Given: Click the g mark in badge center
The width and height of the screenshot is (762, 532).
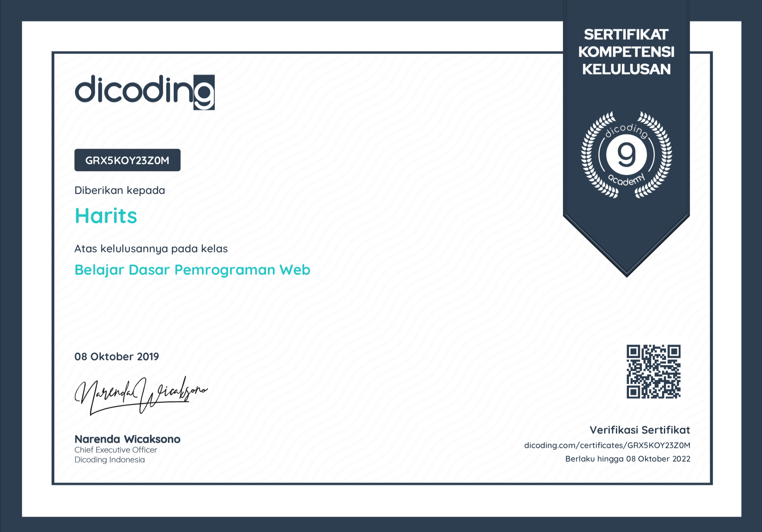Looking at the screenshot, I should (x=626, y=155).
